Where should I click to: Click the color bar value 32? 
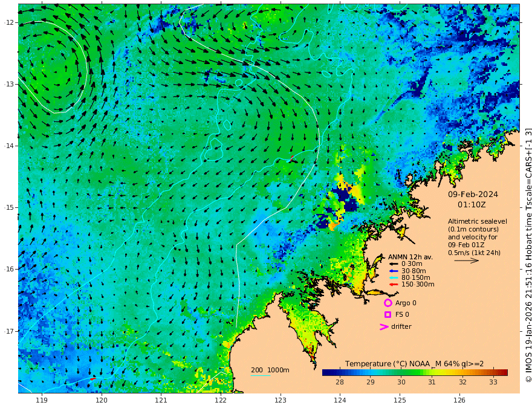click(462, 382)
